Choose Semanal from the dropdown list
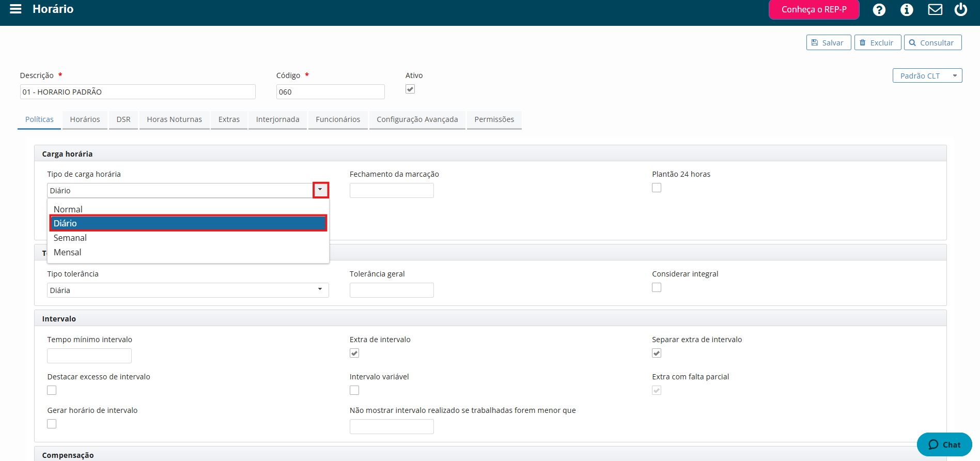This screenshot has height=461, width=980. 188,238
